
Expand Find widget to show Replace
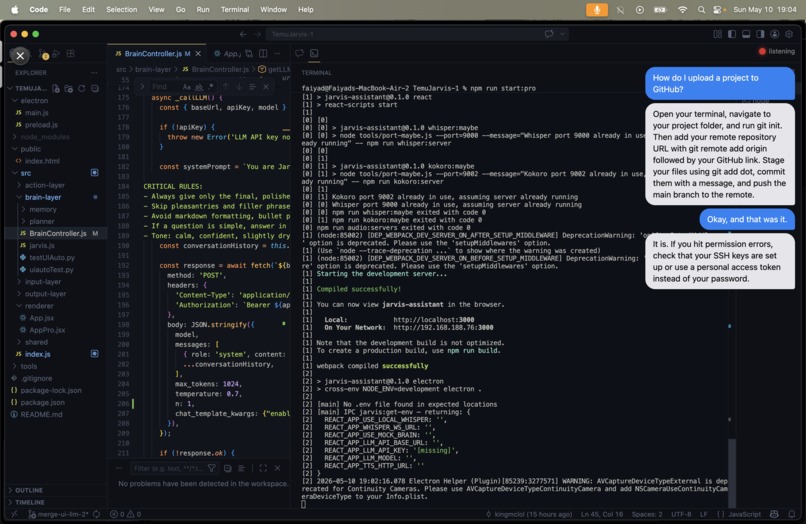142,87
